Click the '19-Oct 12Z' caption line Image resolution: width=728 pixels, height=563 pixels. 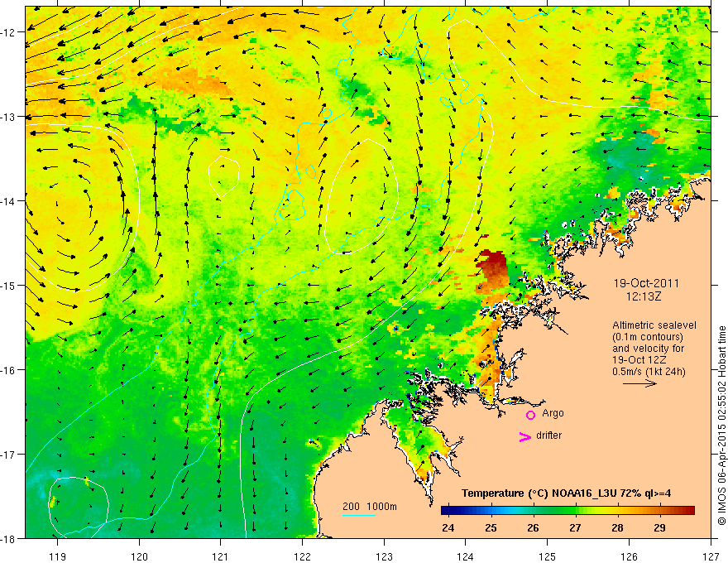(639, 360)
